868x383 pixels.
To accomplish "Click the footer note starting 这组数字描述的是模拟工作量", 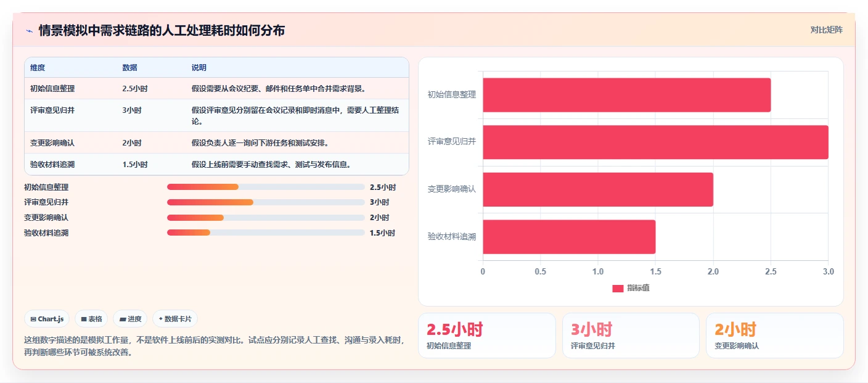I will [x=215, y=347].
